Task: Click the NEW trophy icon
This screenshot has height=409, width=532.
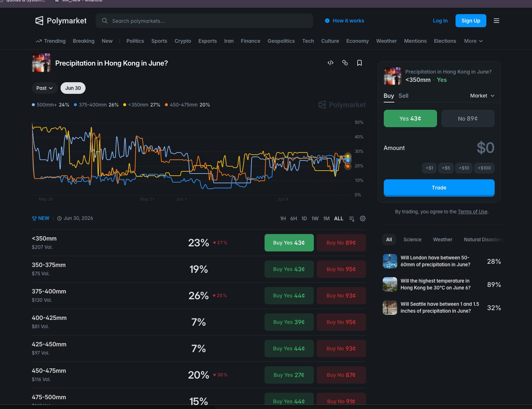Action: (x=34, y=218)
